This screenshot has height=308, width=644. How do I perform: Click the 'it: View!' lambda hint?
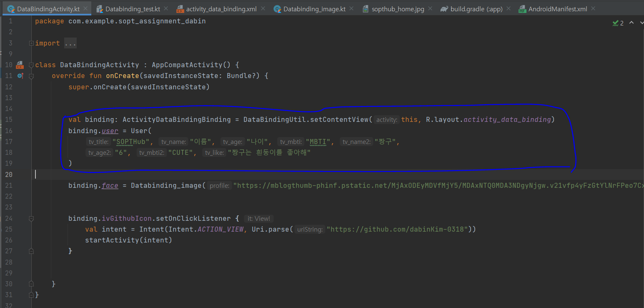pos(258,219)
